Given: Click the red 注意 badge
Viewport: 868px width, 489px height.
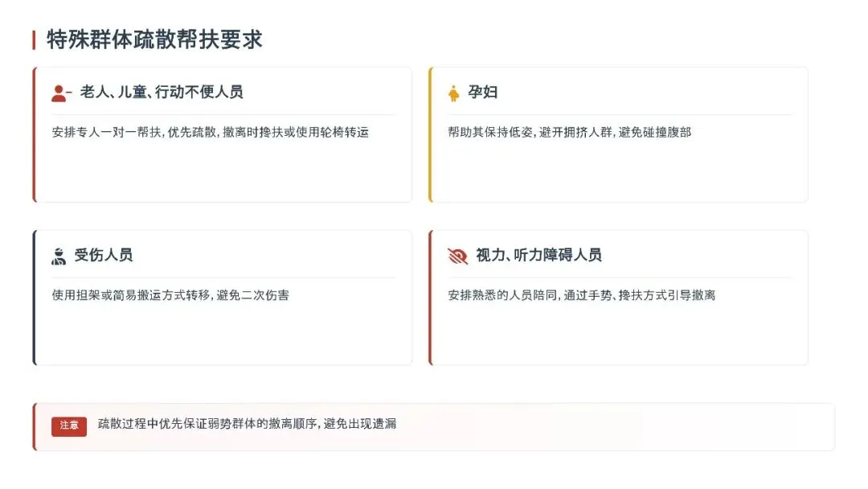Looking at the screenshot, I should (x=69, y=426).
